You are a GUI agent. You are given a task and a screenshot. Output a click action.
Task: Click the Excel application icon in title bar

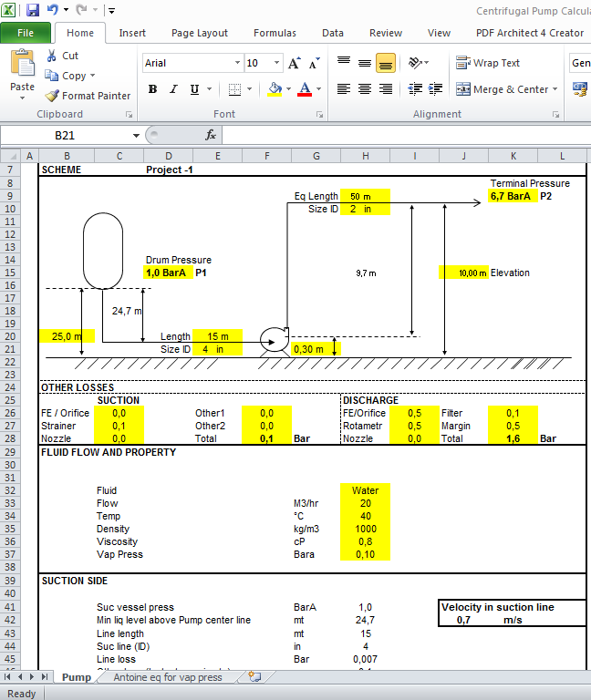(8, 10)
